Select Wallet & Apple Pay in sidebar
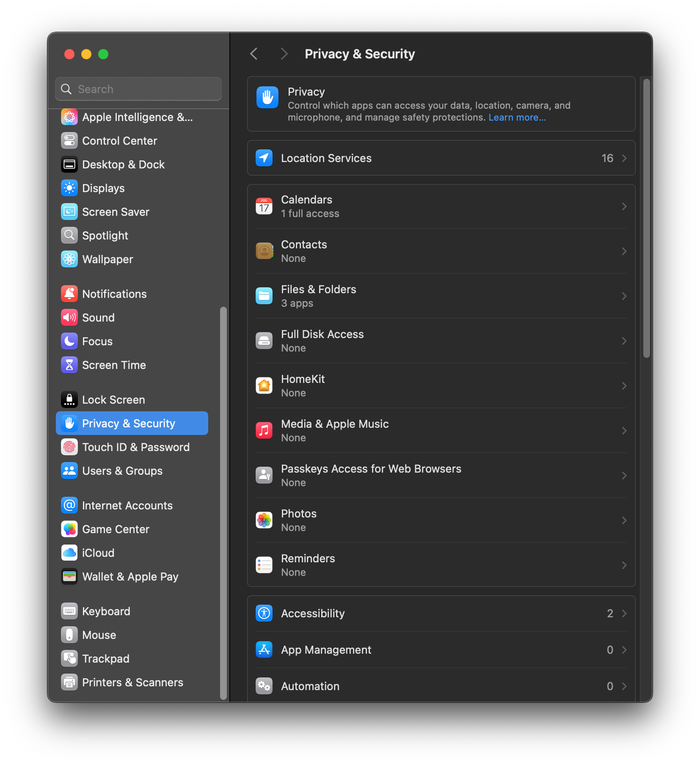 (x=132, y=577)
